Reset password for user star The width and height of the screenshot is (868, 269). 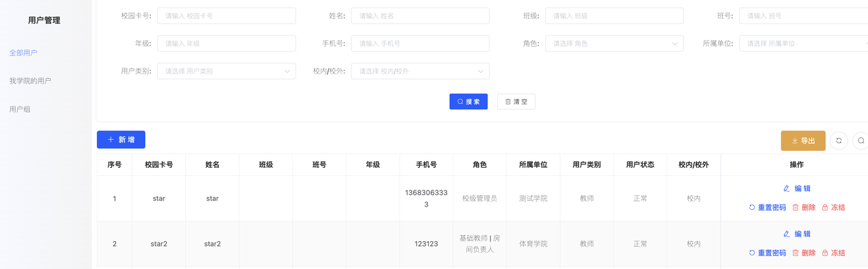767,207
